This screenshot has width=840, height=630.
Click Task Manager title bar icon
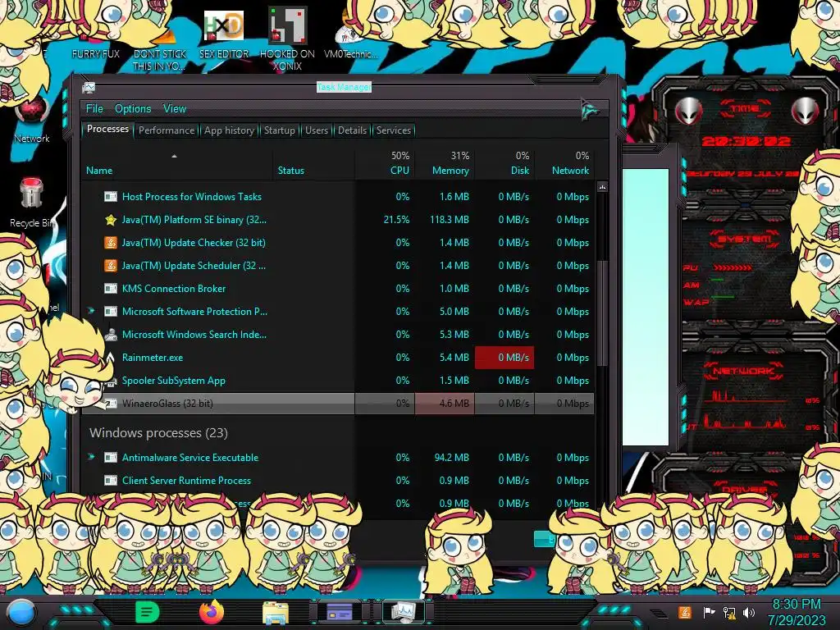pyautogui.click(x=89, y=87)
